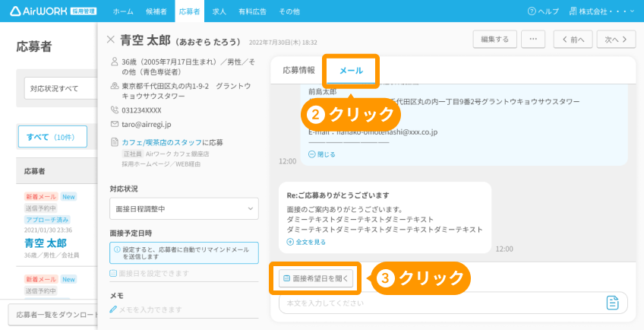The image size is (644, 330).
Task: Click 面接日を設定できます date field
Action: [184, 273]
